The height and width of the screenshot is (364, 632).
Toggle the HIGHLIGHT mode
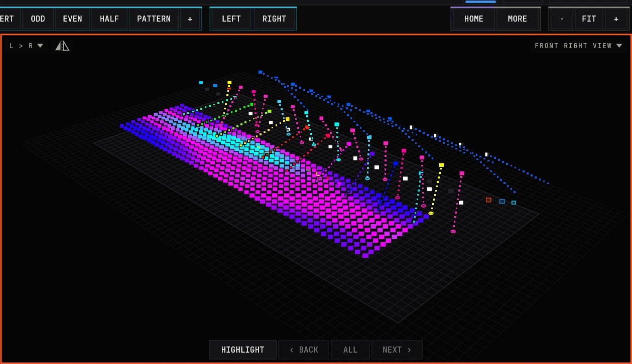[x=242, y=350]
